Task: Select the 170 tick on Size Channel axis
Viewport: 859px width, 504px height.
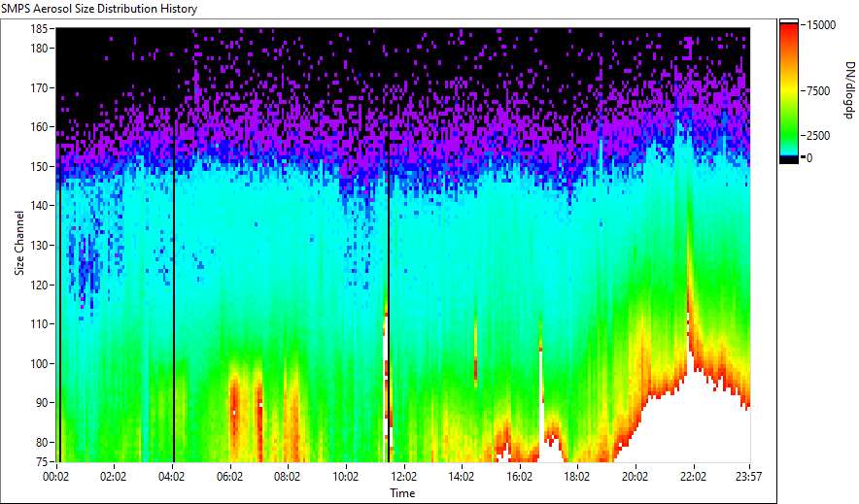Action: coord(38,87)
